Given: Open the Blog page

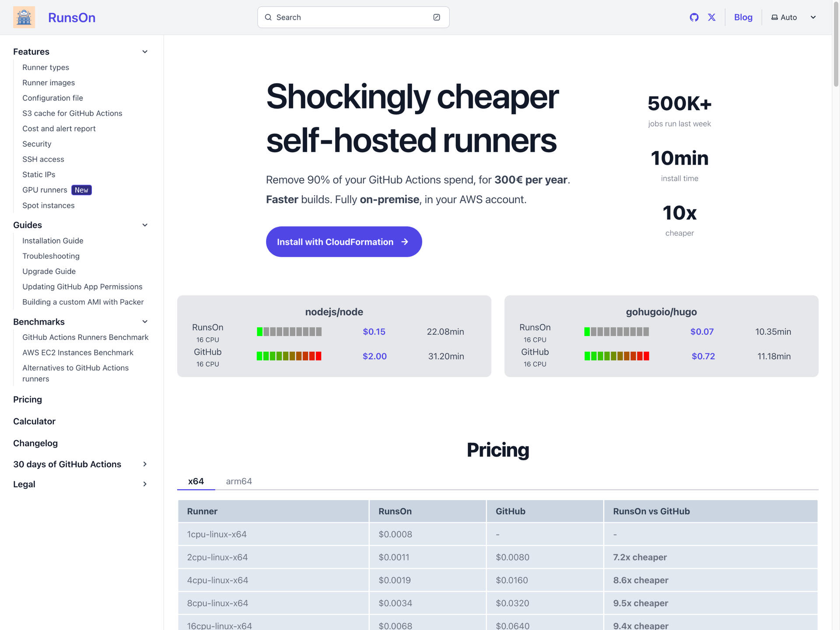Looking at the screenshot, I should (x=743, y=17).
